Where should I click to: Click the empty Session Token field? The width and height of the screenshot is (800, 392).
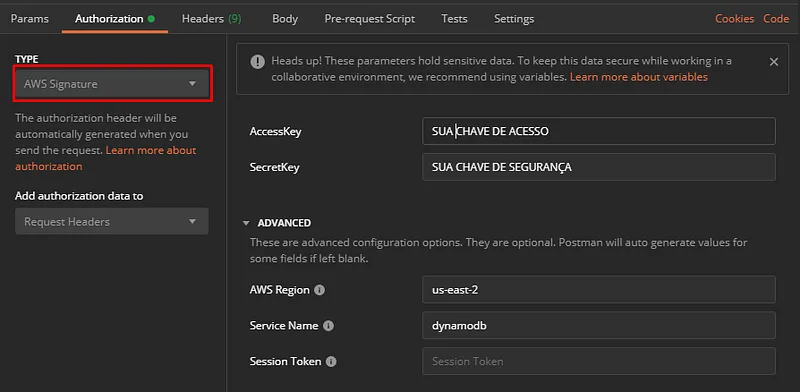coord(598,361)
